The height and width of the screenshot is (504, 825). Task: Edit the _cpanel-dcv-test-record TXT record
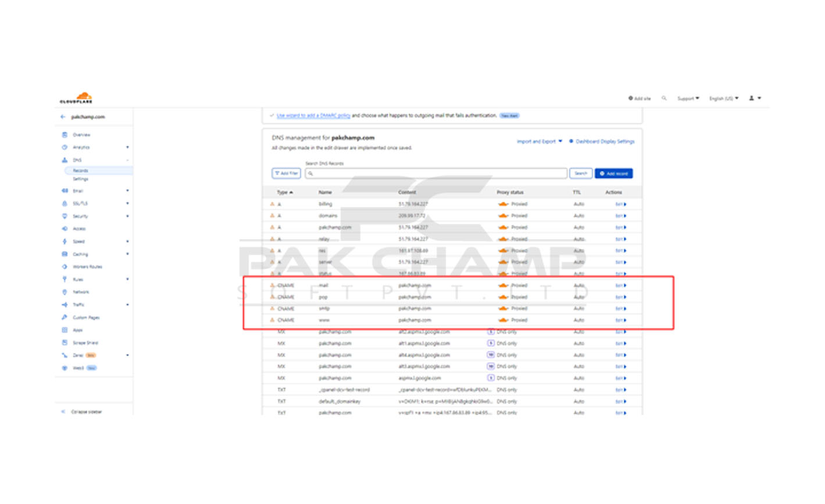[x=621, y=390]
